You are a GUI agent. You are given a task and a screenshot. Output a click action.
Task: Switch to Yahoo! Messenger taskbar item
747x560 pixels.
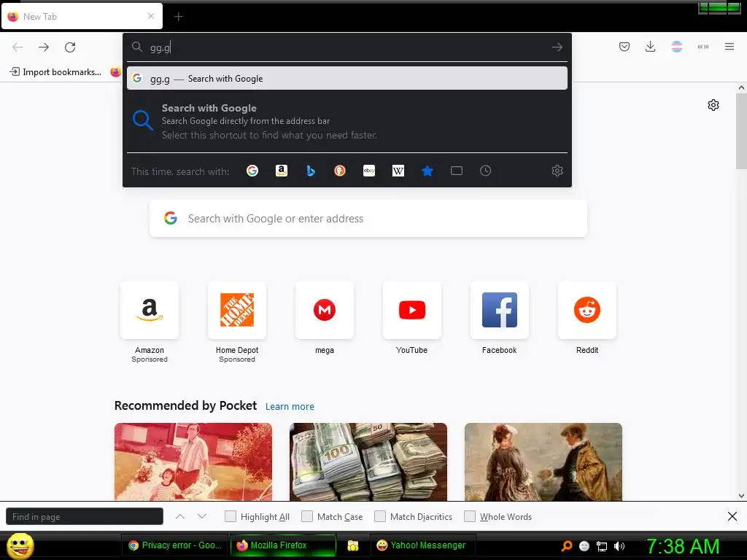(x=422, y=545)
